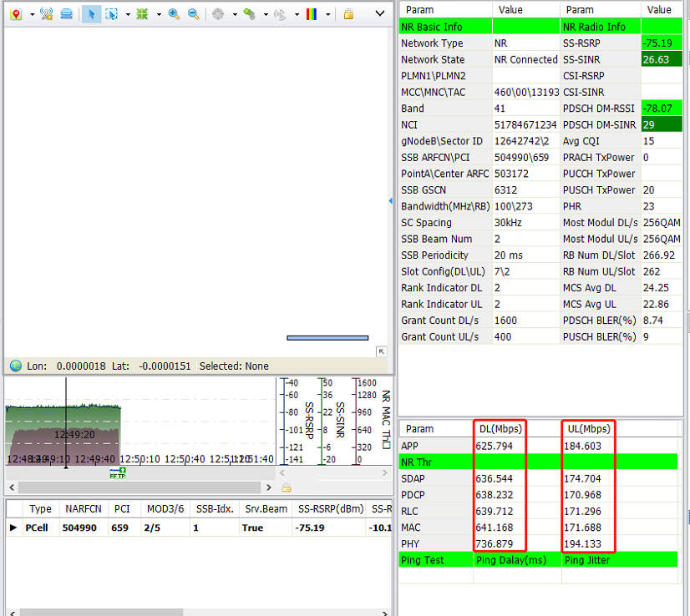The width and height of the screenshot is (690, 616).
Task: Click the PDSCH DM-SINR value 29
Action: tap(662, 125)
